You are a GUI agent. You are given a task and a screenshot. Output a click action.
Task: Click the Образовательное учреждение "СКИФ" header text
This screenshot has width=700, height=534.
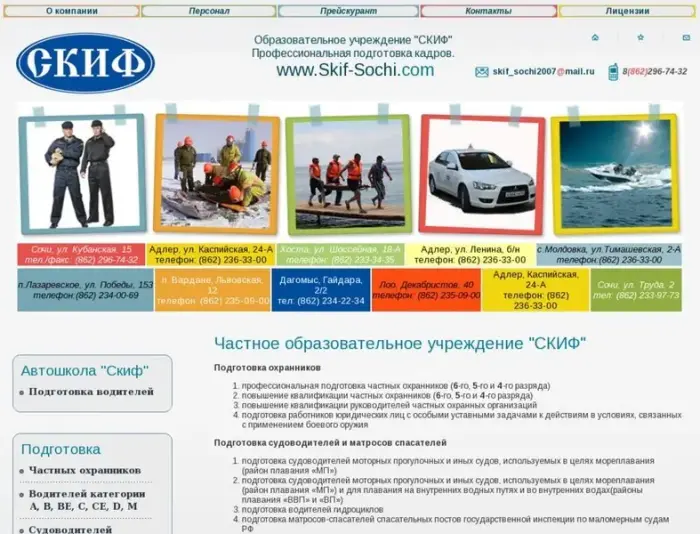(x=354, y=40)
